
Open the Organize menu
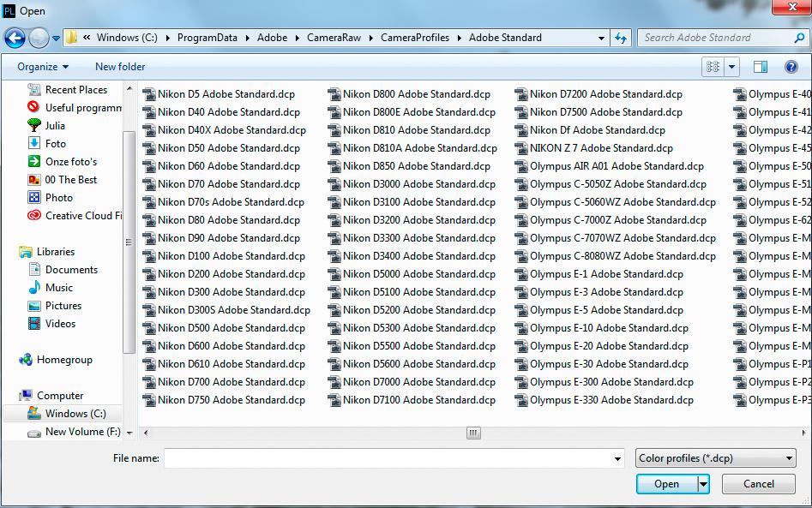pos(43,67)
